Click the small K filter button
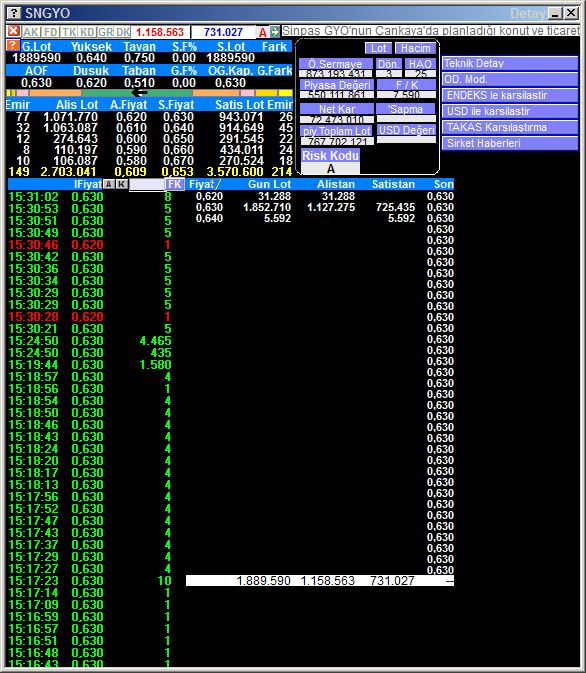Image resolution: width=586 pixels, height=673 pixels. click(122, 184)
